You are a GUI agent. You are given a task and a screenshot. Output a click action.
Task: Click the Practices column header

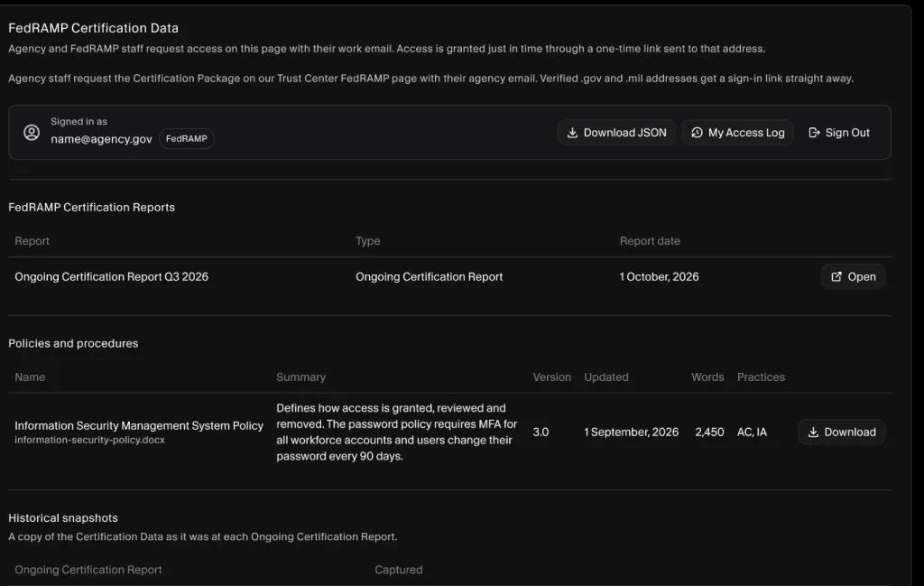761,377
